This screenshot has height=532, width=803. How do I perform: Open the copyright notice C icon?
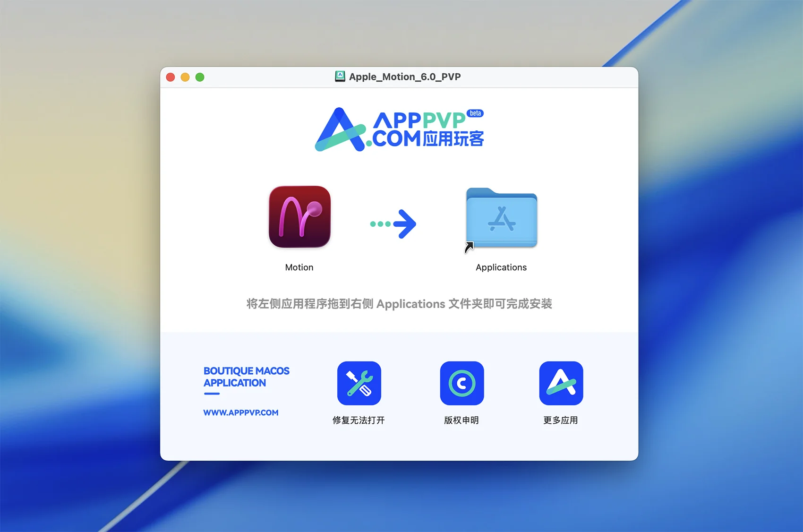click(x=461, y=383)
